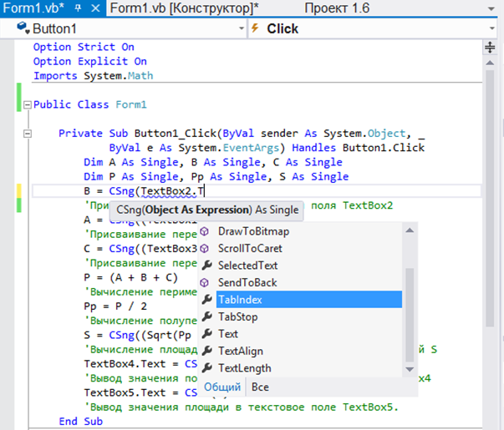The width and height of the screenshot is (504, 430).
Task: Click the IntelliSense list scroll-up arrow
Action: pos(410,230)
